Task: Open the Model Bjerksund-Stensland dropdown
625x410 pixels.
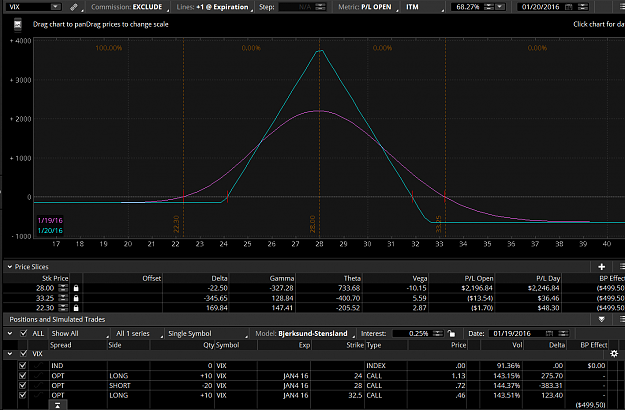Action: point(305,333)
